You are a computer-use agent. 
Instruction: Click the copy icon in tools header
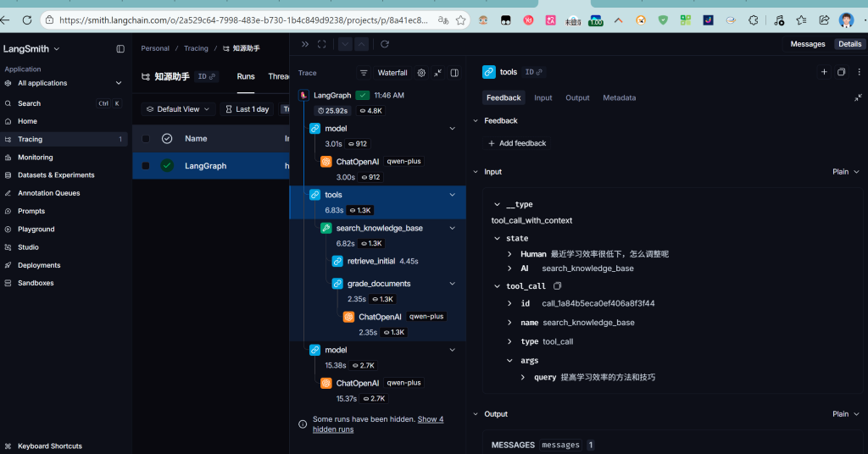[x=842, y=72]
